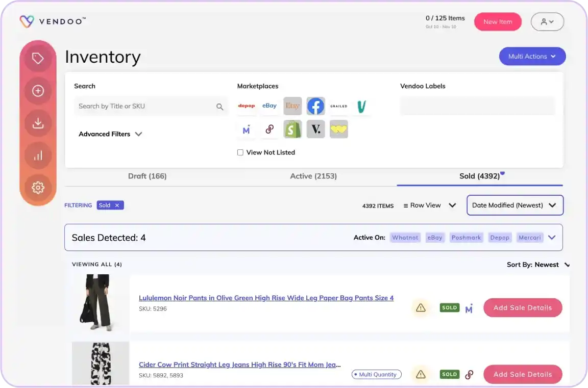Viewport: 588px width, 388px height.
Task: Switch to the Draft tab
Action: click(148, 176)
